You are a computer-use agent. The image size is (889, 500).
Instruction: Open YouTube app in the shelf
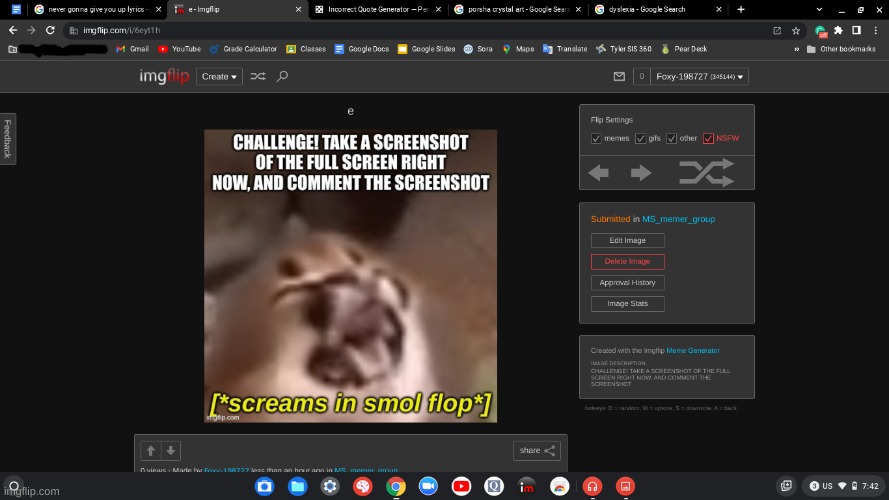(461, 486)
